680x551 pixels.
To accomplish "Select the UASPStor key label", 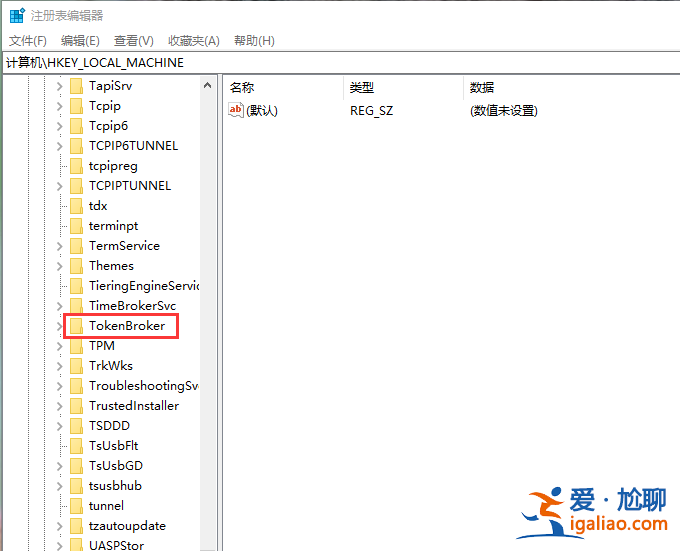I will pos(116,545).
